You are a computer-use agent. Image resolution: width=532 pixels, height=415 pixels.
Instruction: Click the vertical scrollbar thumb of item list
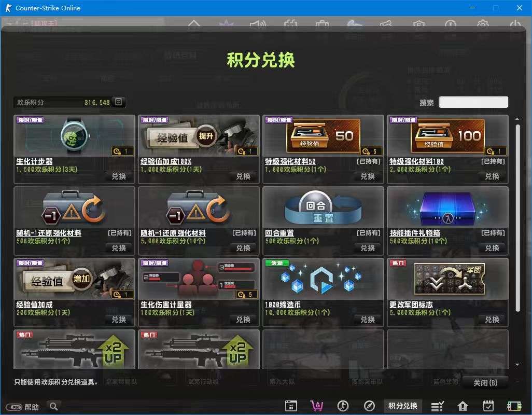click(518, 218)
